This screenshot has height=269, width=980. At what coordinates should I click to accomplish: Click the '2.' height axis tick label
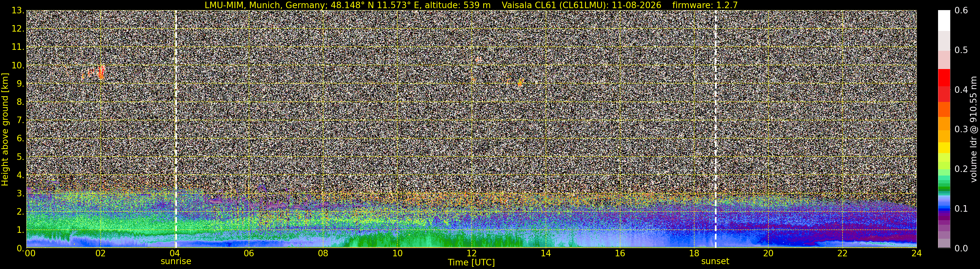[x=20, y=212]
